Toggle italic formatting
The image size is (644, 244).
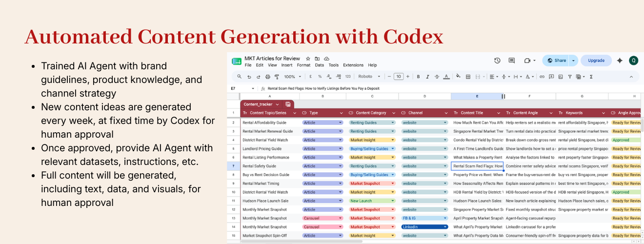[x=427, y=77]
